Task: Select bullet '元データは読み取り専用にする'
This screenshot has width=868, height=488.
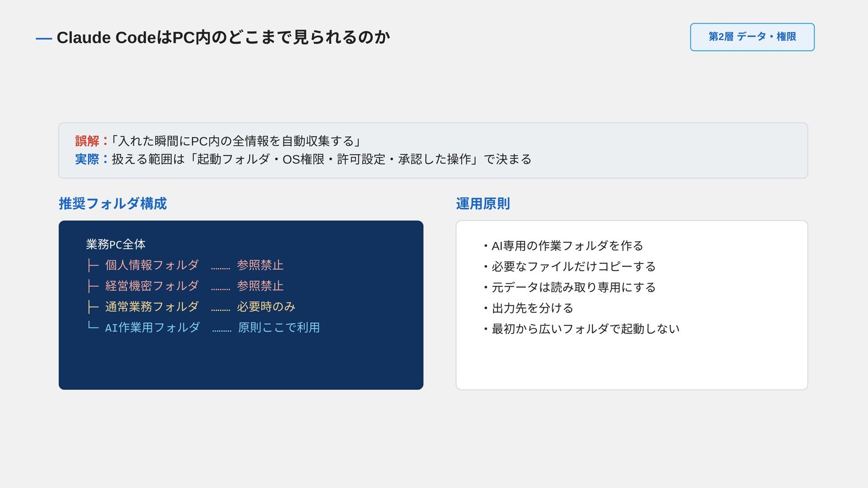Action: 569,287
